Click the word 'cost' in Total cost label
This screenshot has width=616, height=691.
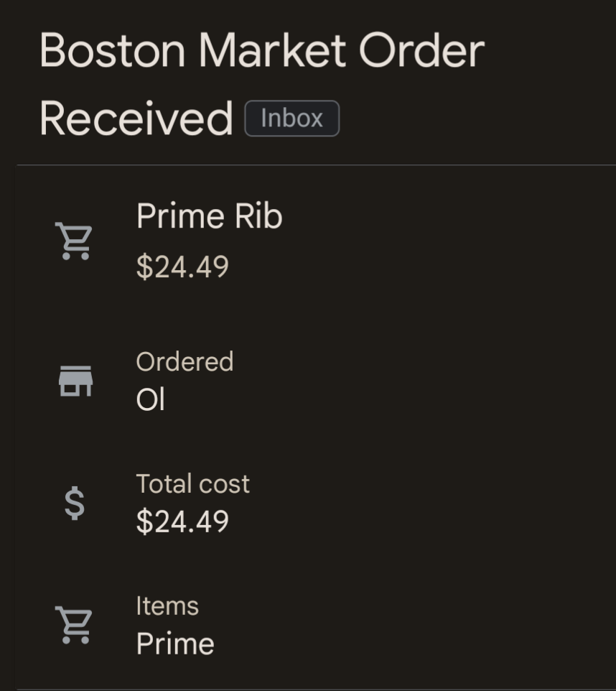click(x=224, y=483)
